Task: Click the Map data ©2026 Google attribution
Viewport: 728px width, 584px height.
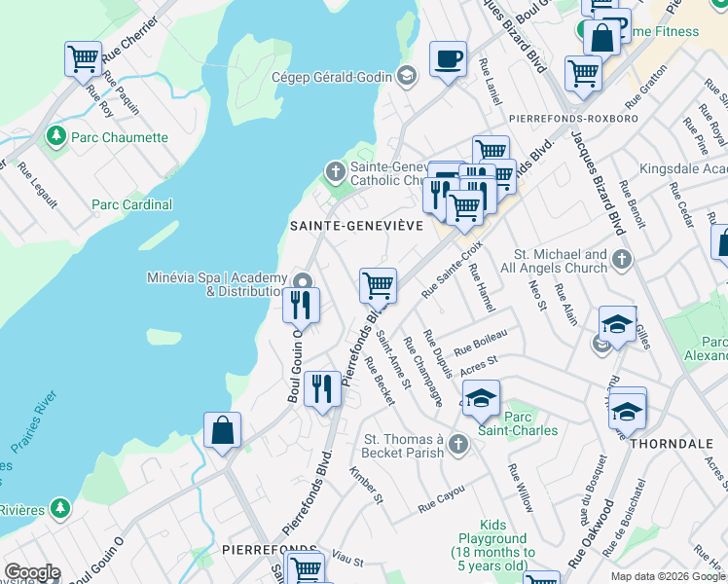Action: coord(669,576)
